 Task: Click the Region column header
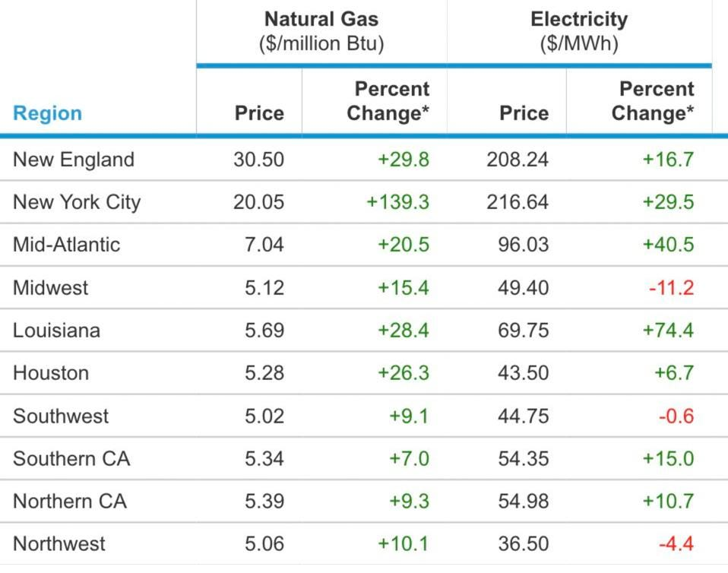(x=47, y=113)
